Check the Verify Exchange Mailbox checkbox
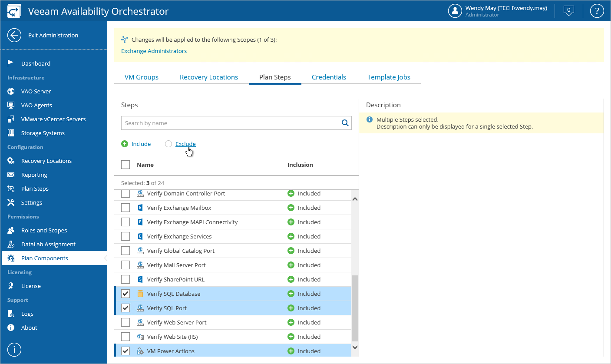Image resolution: width=611 pixels, height=364 pixels. [126, 208]
